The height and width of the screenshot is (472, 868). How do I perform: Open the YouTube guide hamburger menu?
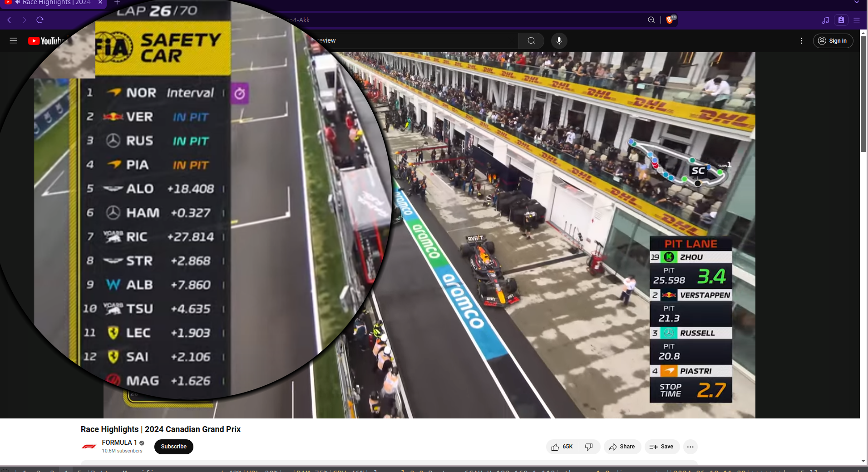click(14, 41)
